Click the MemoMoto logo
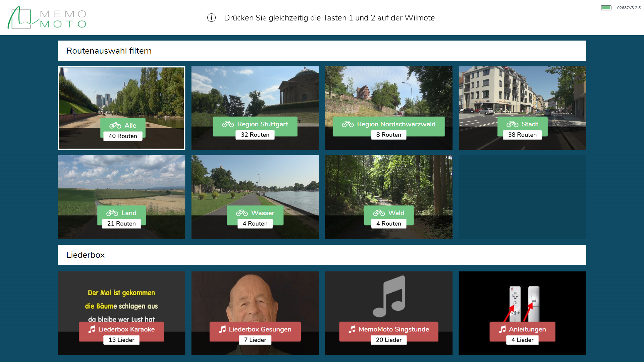The height and width of the screenshot is (362, 644). (x=47, y=18)
